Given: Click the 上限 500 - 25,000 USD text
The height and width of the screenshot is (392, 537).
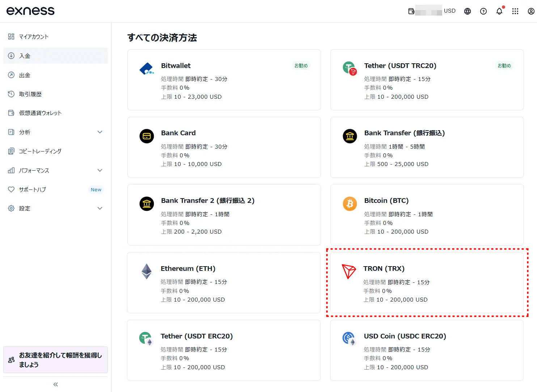Looking at the screenshot, I should pyautogui.click(x=396, y=164).
